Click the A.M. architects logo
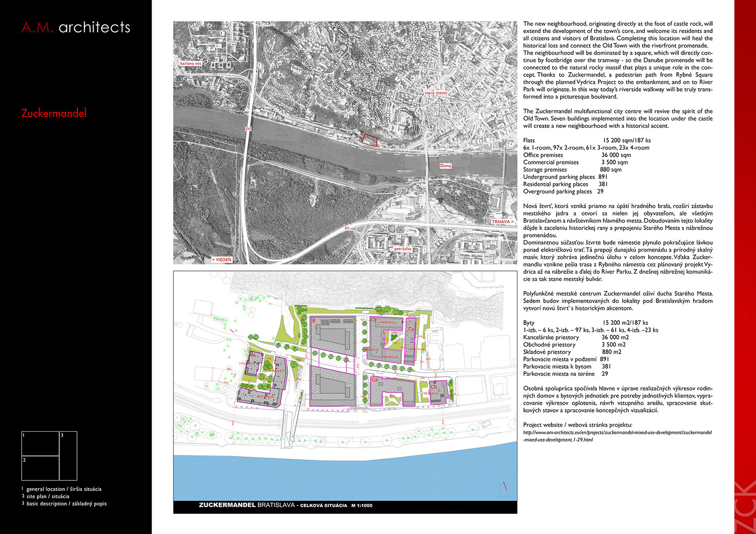This screenshot has height=534, width=756. pyautogui.click(x=76, y=27)
